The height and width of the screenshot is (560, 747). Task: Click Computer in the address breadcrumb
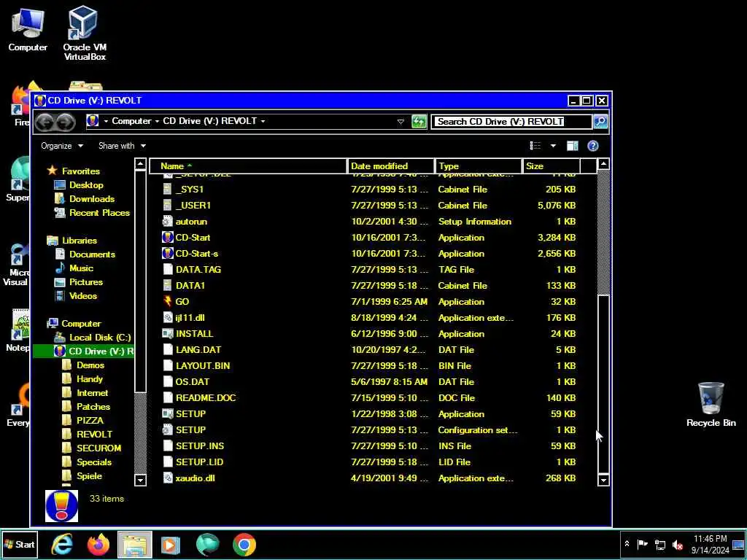point(131,121)
